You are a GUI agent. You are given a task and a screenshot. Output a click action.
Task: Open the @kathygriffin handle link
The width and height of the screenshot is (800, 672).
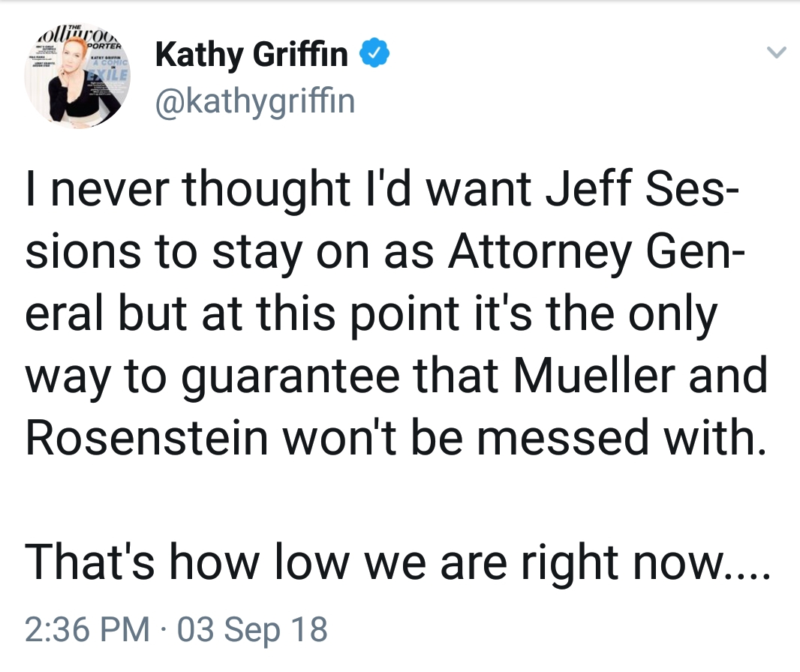pyautogui.click(x=254, y=100)
